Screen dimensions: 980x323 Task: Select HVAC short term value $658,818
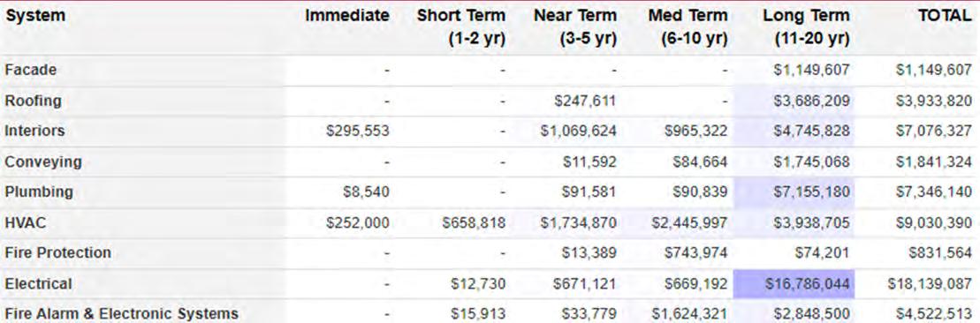click(x=474, y=222)
